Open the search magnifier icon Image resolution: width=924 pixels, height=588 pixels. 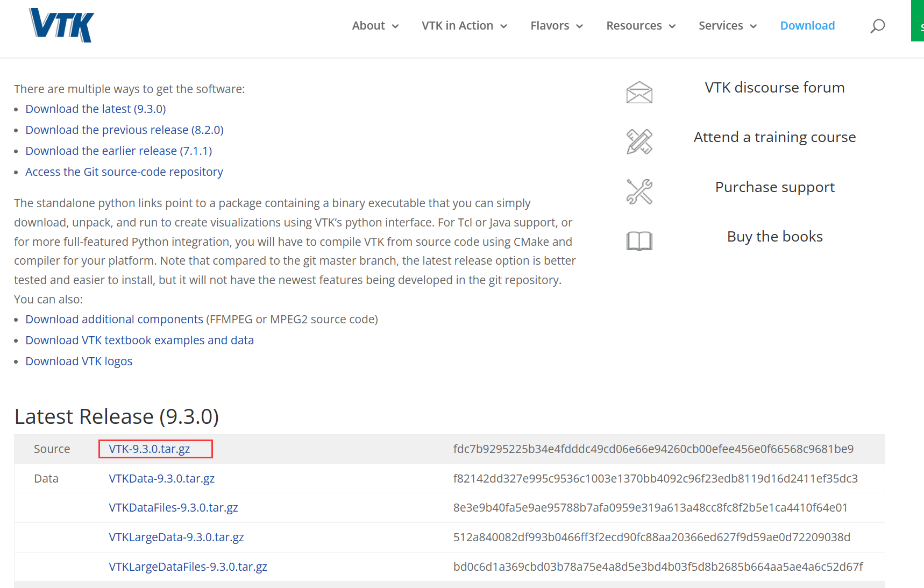coord(877,26)
